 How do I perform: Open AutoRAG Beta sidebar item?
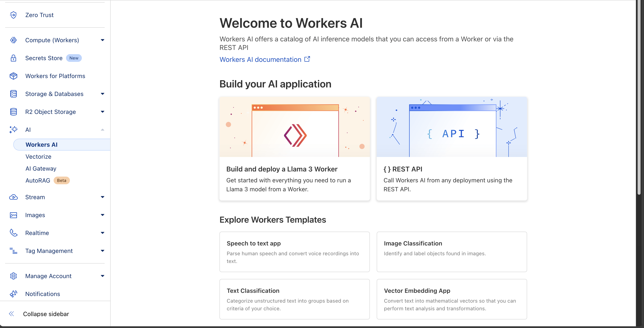tap(38, 180)
